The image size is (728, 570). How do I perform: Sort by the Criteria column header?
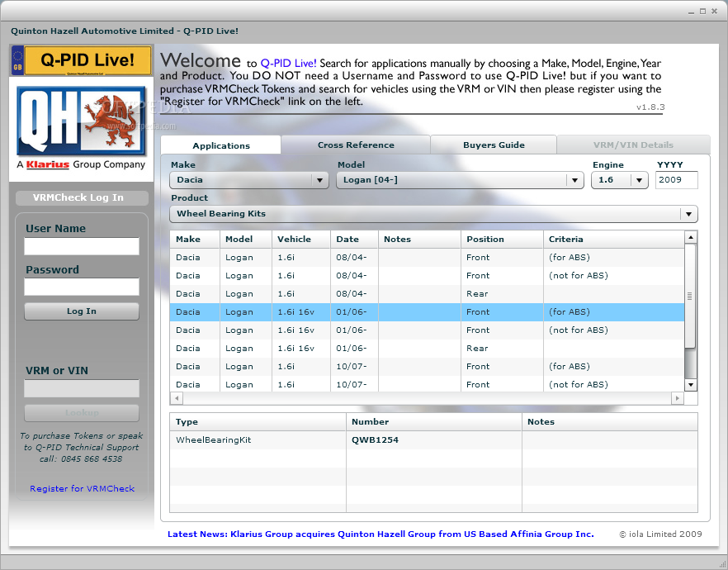[x=614, y=240]
